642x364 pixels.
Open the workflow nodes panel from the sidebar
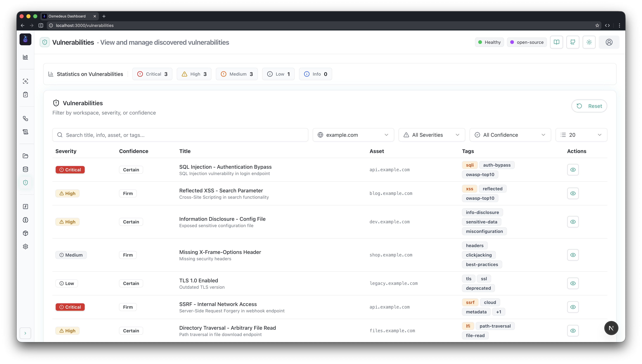coord(25,118)
